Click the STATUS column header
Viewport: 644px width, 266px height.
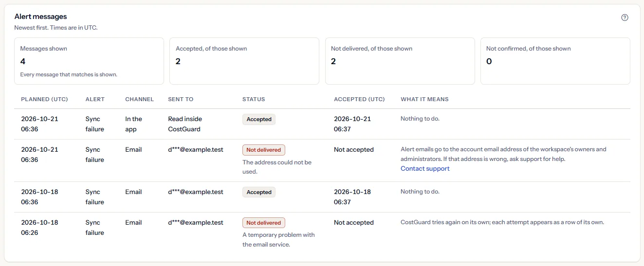[254, 99]
